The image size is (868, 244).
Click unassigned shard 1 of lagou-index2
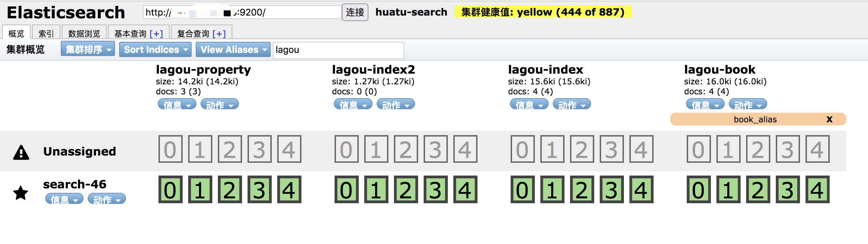[376, 149]
